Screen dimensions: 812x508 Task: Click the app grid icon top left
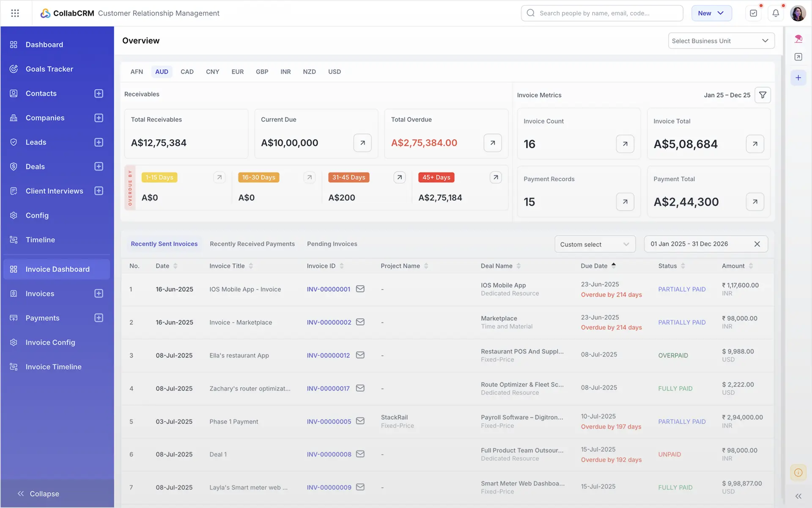pos(15,13)
